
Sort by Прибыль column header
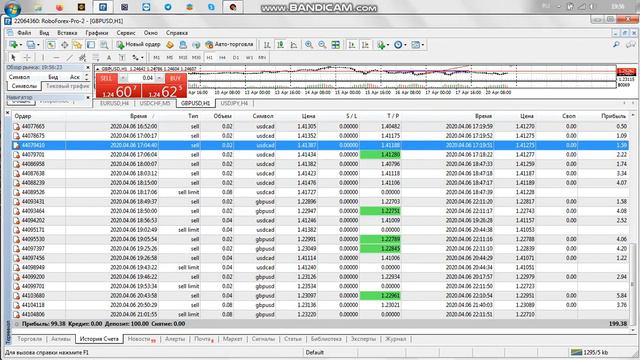pyautogui.click(x=613, y=116)
